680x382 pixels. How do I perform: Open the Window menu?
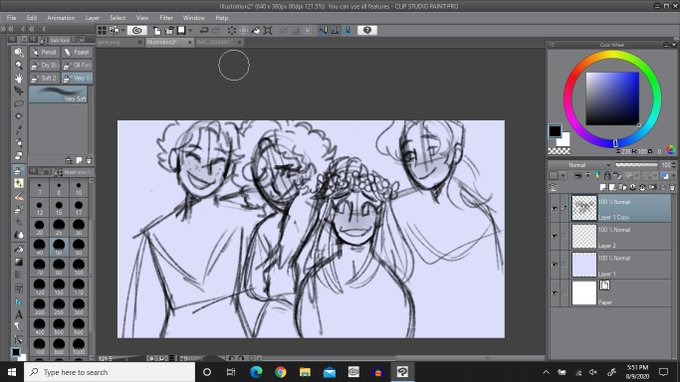pyautogui.click(x=193, y=18)
